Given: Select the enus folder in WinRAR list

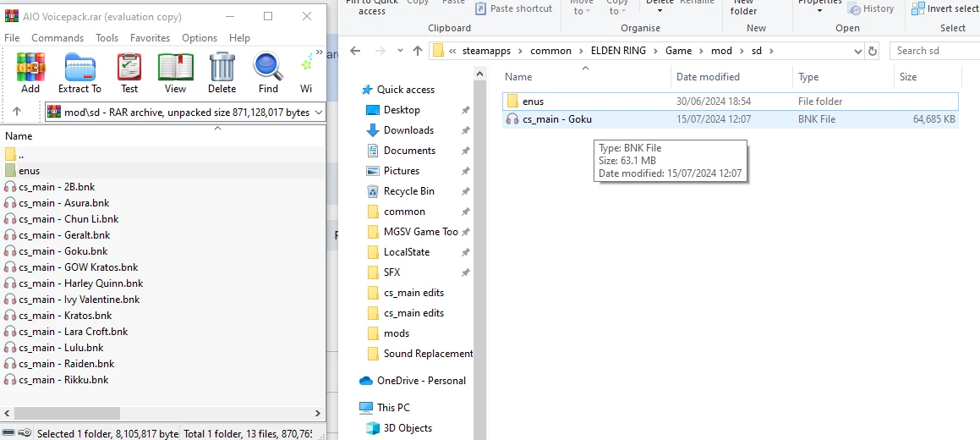Looking at the screenshot, I should 162,171.
